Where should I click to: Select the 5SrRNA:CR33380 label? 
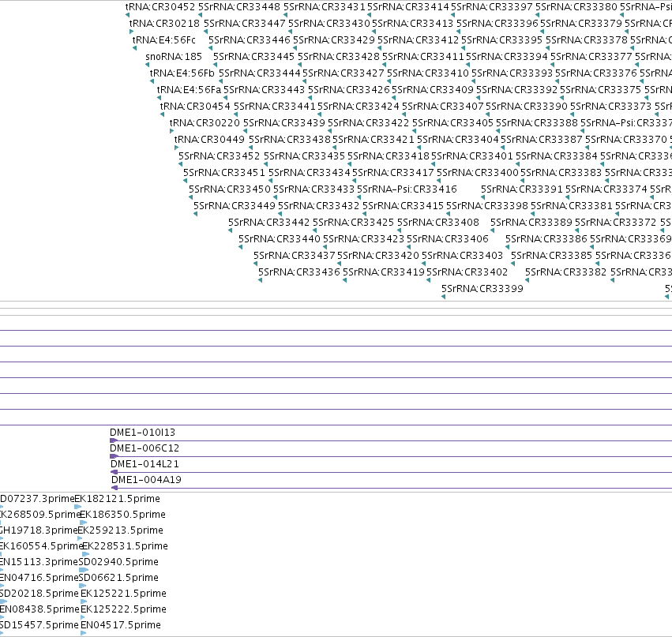click(x=576, y=7)
